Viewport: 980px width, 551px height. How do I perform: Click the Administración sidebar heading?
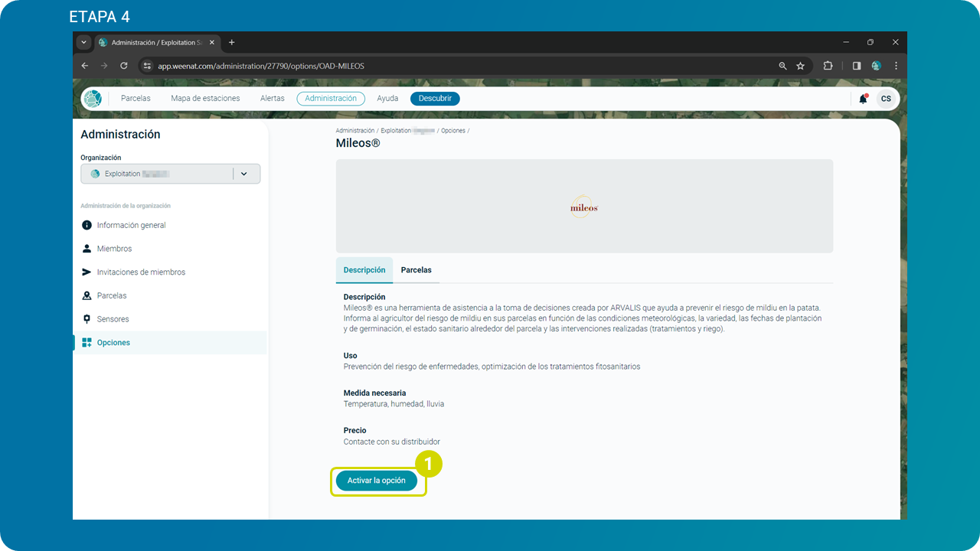120,134
